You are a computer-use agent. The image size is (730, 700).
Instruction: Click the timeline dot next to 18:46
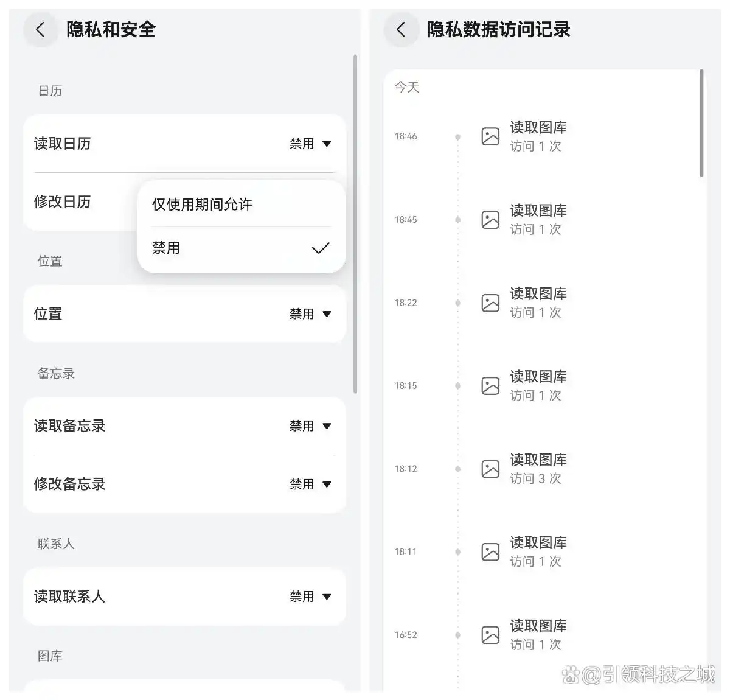[x=457, y=136]
